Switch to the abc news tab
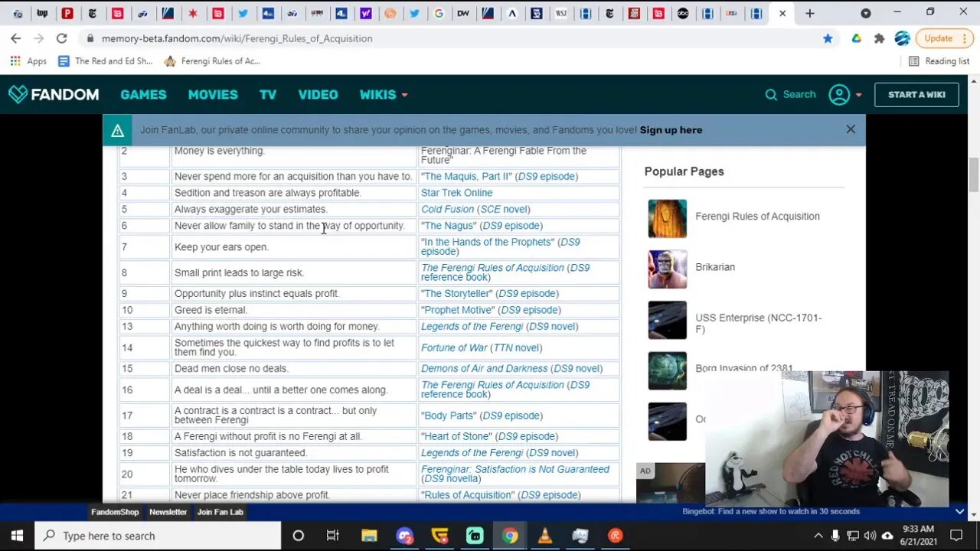Image resolution: width=980 pixels, height=551 pixels. pyautogui.click(x=683, y=13)
